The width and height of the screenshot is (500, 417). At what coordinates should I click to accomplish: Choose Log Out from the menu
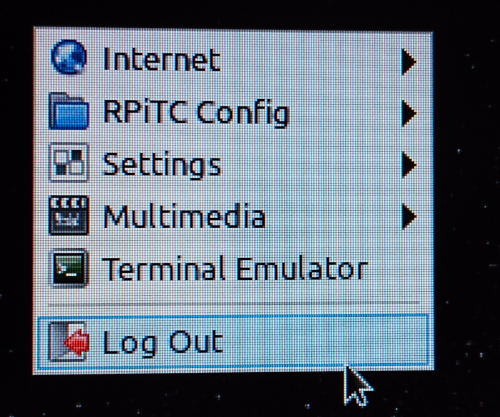(163, 342)
